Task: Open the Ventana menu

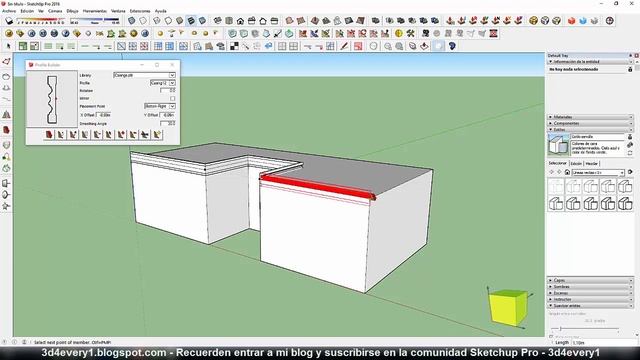Action: coord(118,11)
